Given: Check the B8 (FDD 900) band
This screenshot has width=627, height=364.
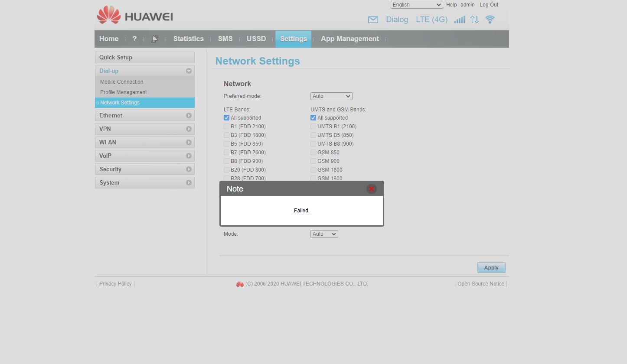Looking at the screenshot, I should 226,161.
